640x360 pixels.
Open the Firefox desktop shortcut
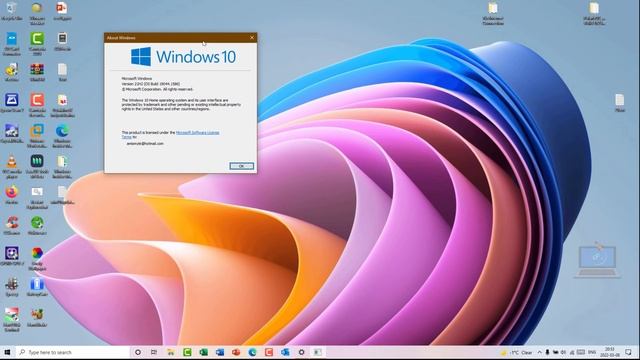pos(11,194)
